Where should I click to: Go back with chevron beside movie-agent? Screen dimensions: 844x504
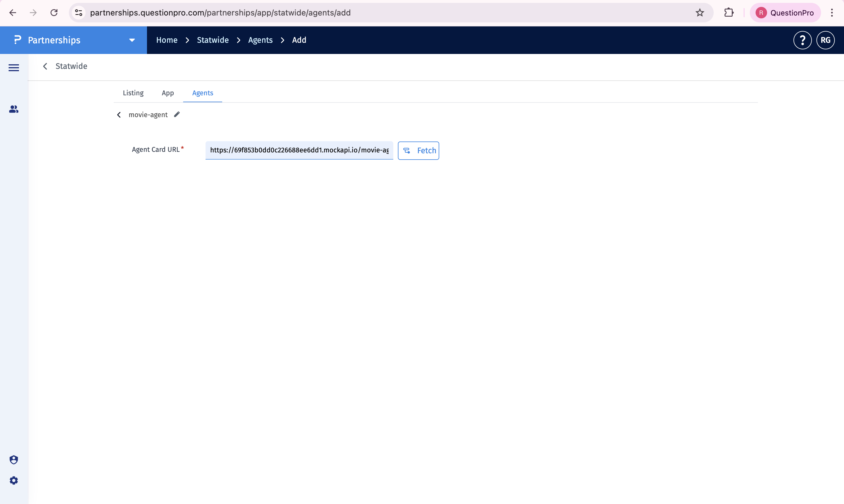point(119,115)
